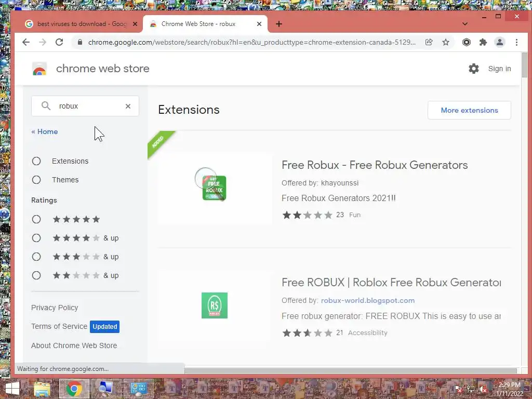Open the shield extension icon in toolbar

[x=467, y=42]
